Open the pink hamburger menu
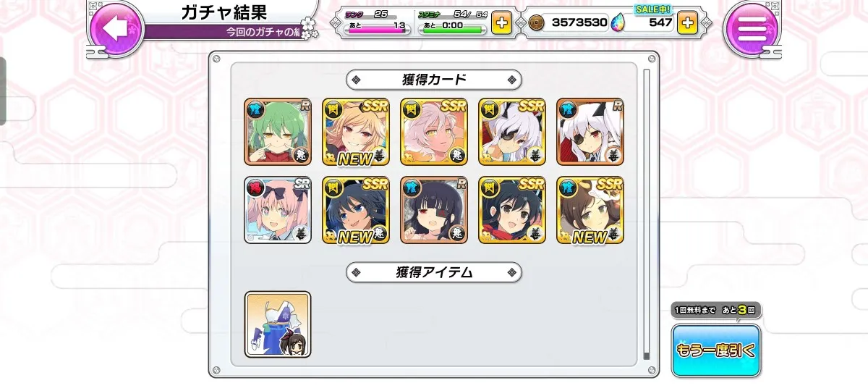Viewport: 868px width, 391px height. click(x=752, y=28)
